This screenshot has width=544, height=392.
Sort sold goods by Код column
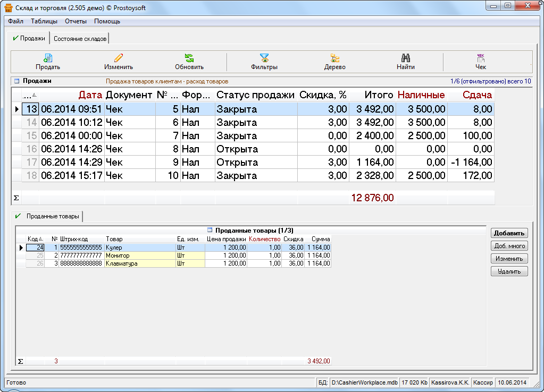[33, 239]
